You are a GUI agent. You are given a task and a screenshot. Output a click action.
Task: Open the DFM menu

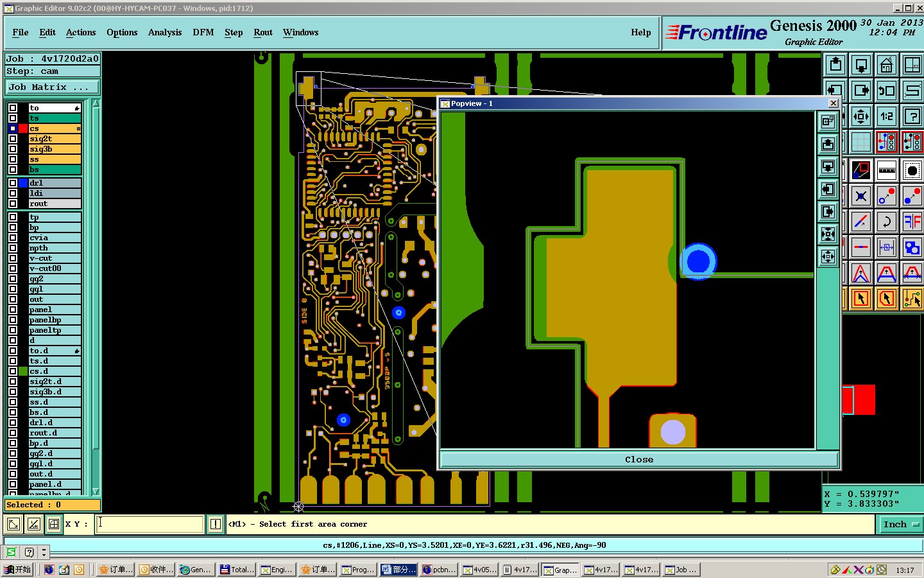[x=203, y=32]
